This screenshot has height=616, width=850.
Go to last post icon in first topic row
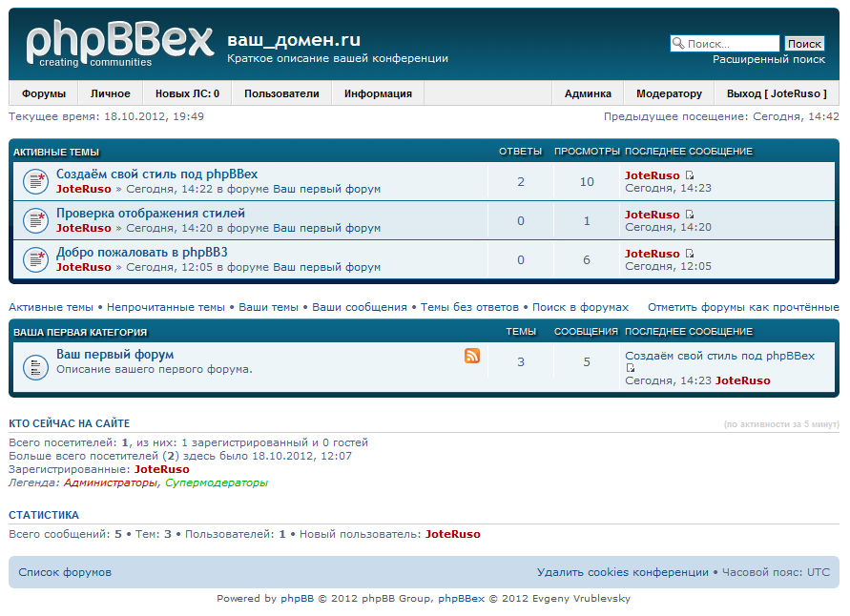(x=690, y=175)
